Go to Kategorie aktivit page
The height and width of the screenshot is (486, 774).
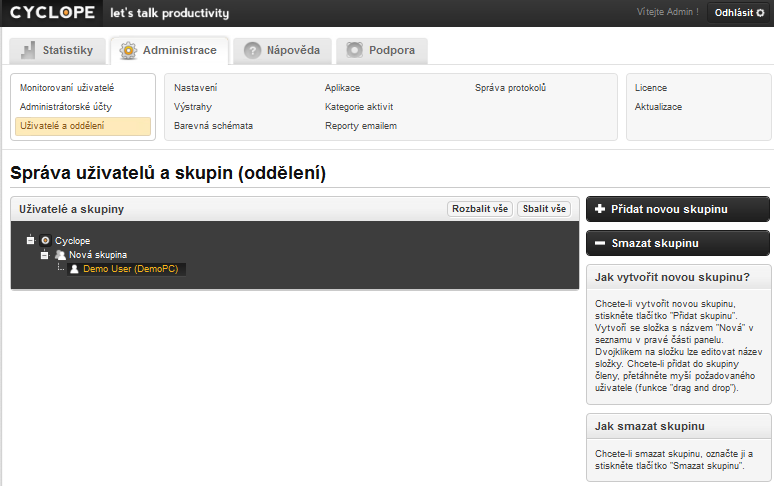359,107
